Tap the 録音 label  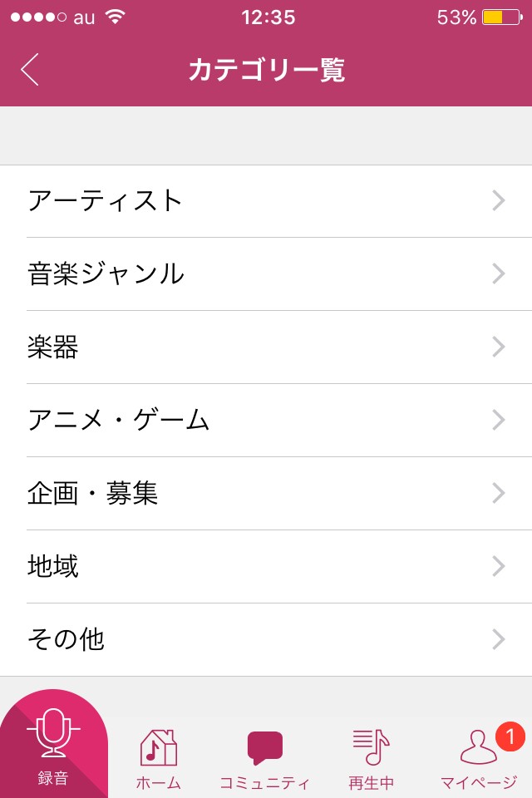(53, 779)
